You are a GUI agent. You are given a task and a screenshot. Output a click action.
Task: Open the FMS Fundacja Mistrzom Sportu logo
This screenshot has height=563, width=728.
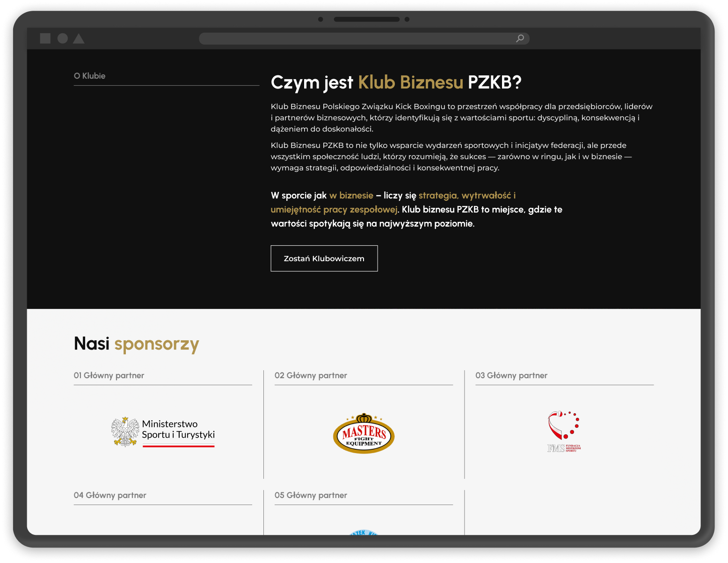point(564,432)
